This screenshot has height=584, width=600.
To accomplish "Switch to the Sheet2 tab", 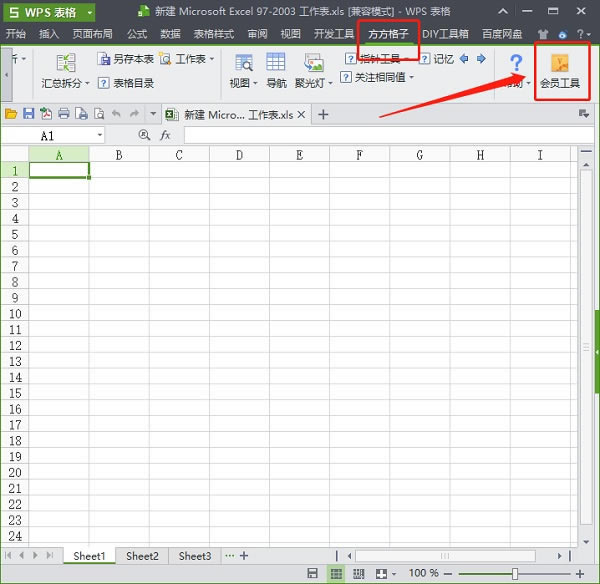I will [x=142, y=556].
